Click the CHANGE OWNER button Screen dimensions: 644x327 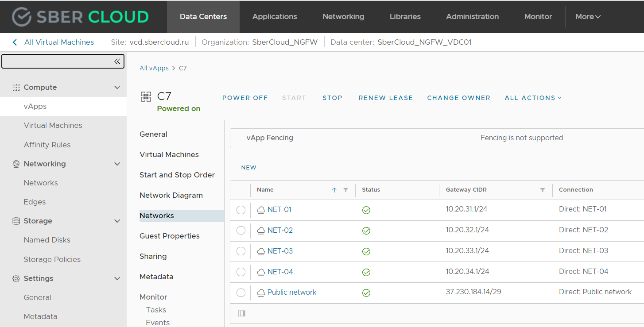coord(459,98)
